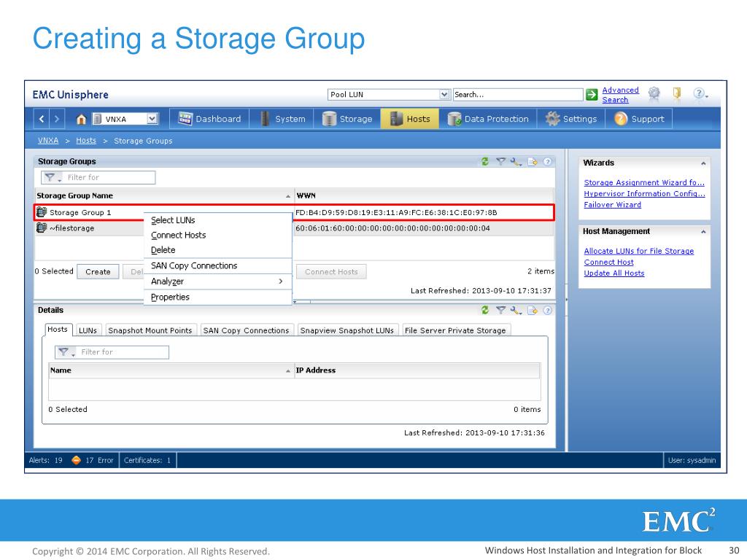Viewport: 747px width, 560px height.
Task: Click the Hosts breadcrumb link
Action: [x=86, y=141]
